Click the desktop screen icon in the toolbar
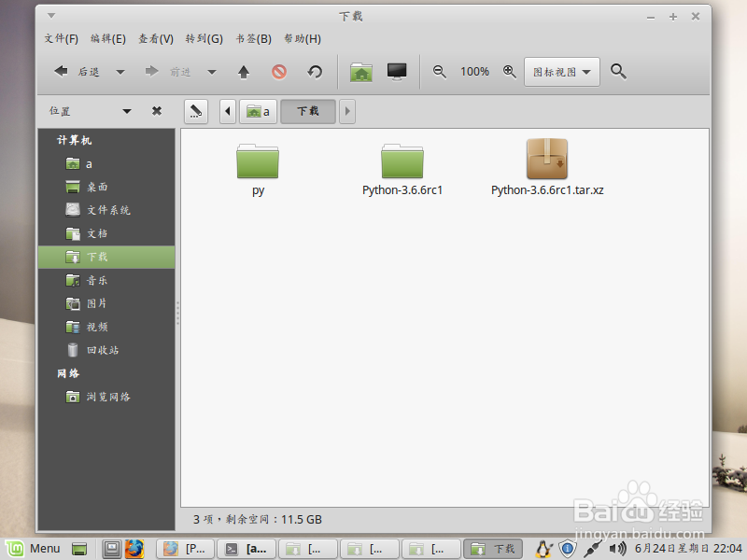The height and width of the screenshot is (560, 747). point(396,71)
